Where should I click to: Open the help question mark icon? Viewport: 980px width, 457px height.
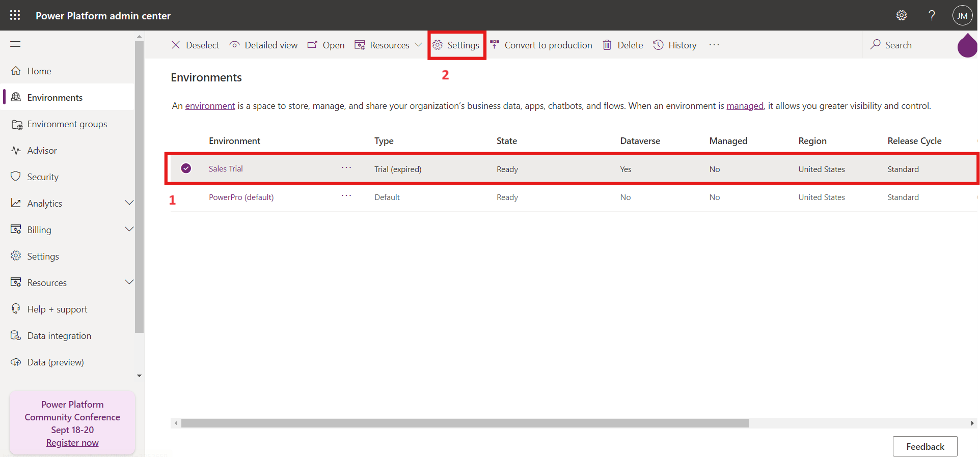click(x=932, y=15)
